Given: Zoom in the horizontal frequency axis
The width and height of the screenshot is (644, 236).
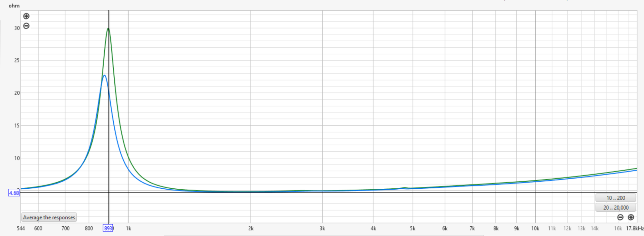Looking at the screenshot, I should (x=631, y=217).
